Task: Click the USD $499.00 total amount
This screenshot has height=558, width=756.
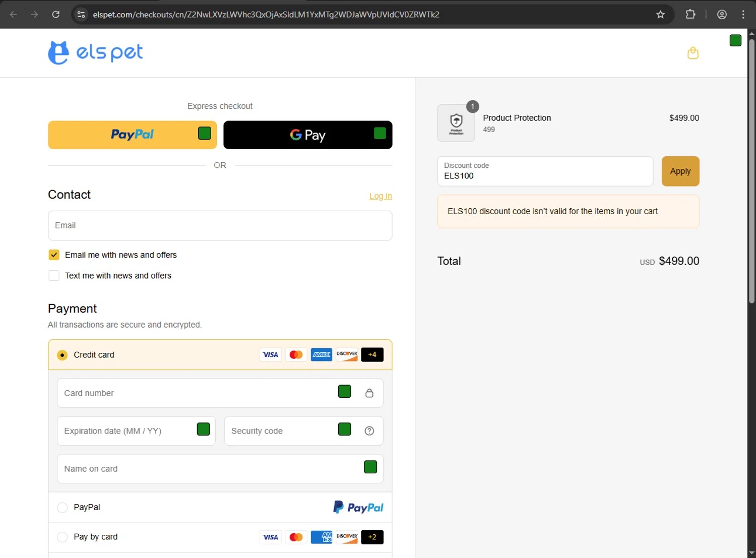Action: 669,261
